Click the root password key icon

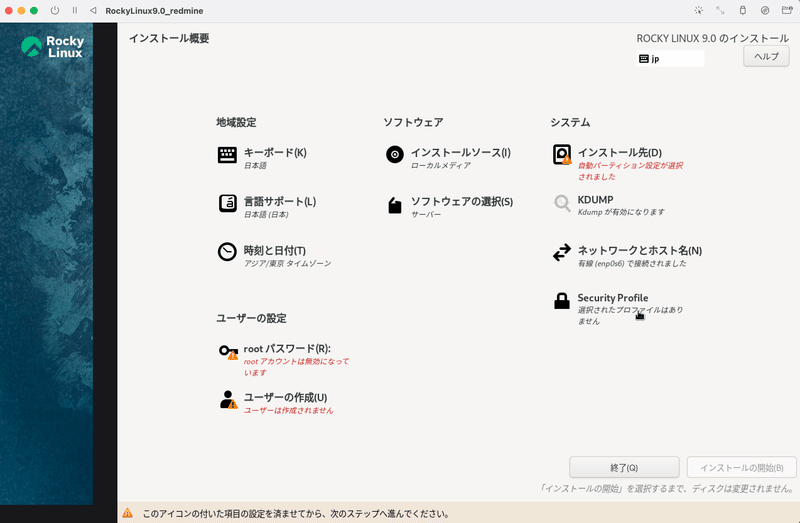228,352
